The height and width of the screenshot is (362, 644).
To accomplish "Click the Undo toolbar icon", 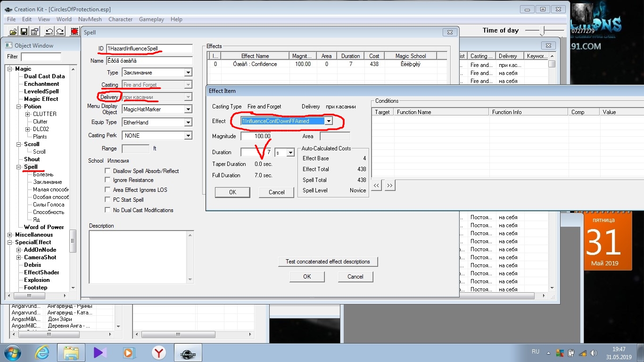I will [x=49, y=32].
